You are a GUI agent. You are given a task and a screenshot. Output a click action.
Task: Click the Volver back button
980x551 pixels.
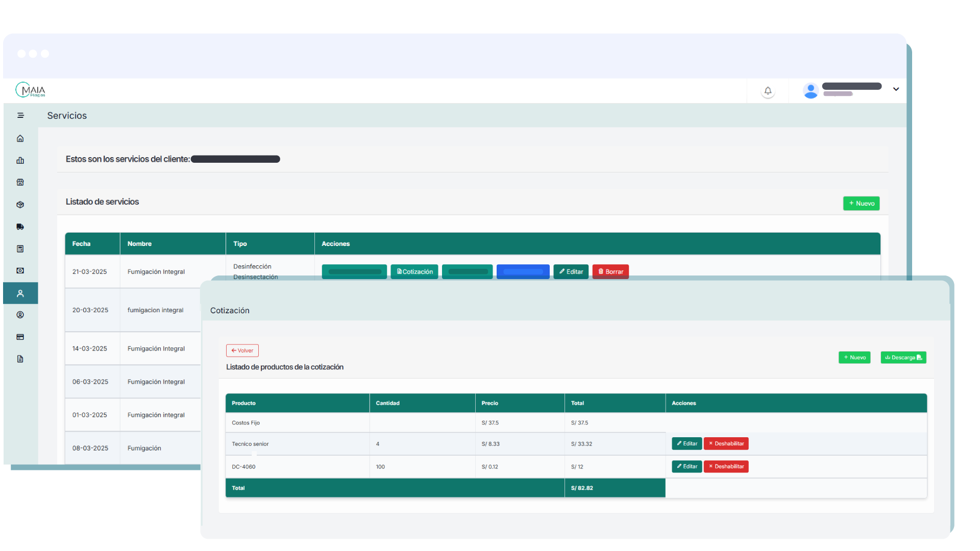click(x=242, y=350)
